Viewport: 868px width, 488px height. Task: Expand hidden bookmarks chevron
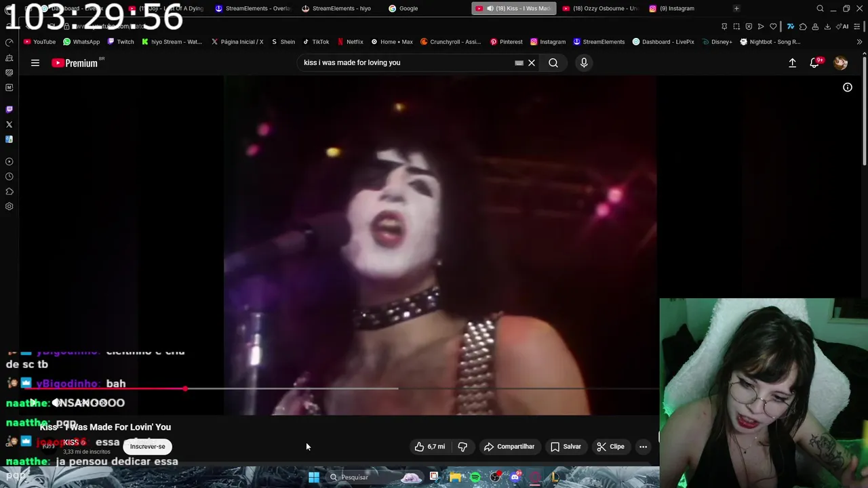[x=860, y=41]
